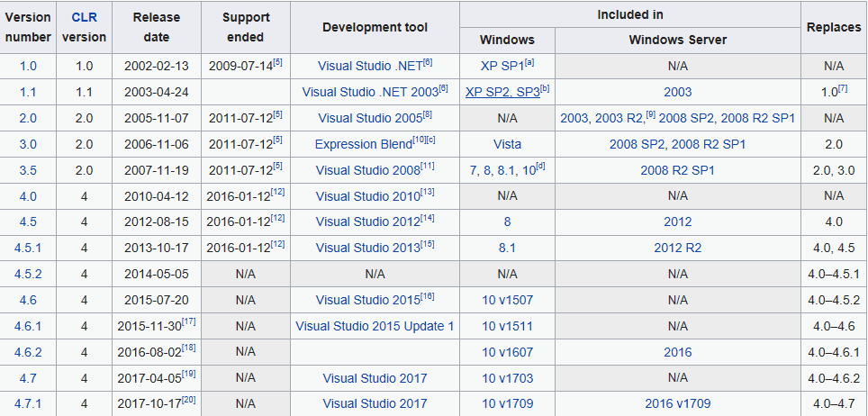Click footnote [d] after 7, 8, 8.1, 10
This screenshot has width=868, height=416.
(x=541, y=167)
